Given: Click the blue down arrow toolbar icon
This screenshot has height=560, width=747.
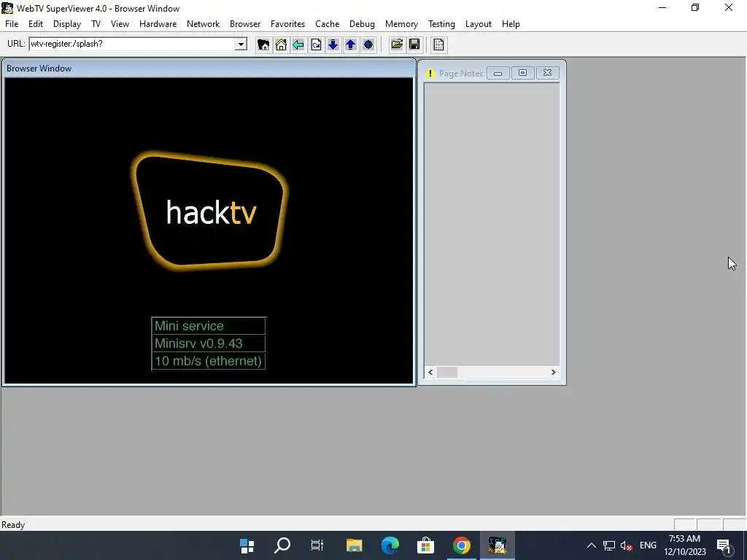Looking at the screenshot, I should click(x=333, y=44).
